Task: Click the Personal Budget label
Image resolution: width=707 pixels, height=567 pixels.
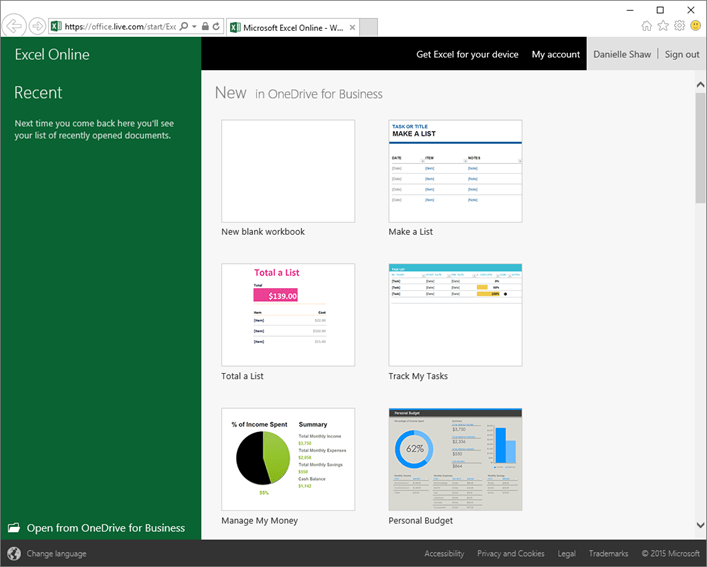Action: pyautogui.click(x=420, y=521)
